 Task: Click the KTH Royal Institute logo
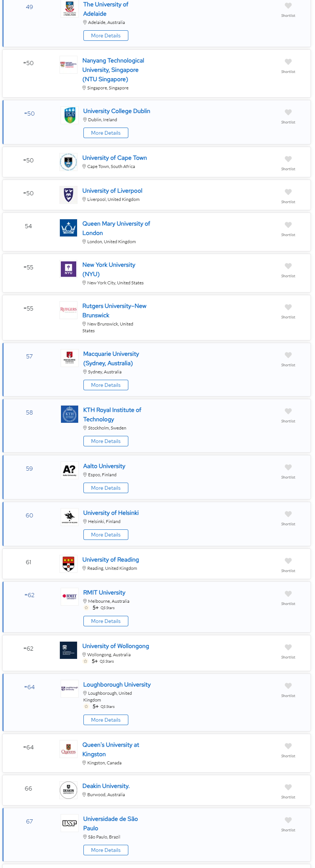click(70, 414)
